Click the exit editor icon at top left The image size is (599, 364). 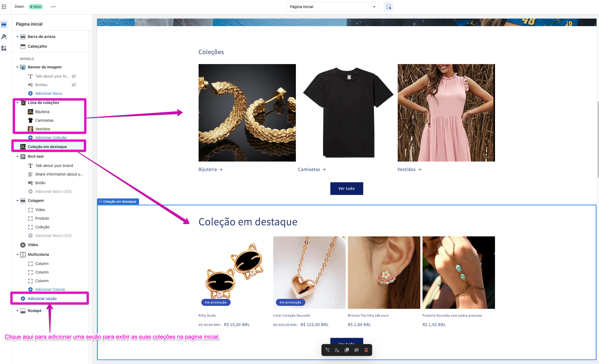click(x=4, y=7)
